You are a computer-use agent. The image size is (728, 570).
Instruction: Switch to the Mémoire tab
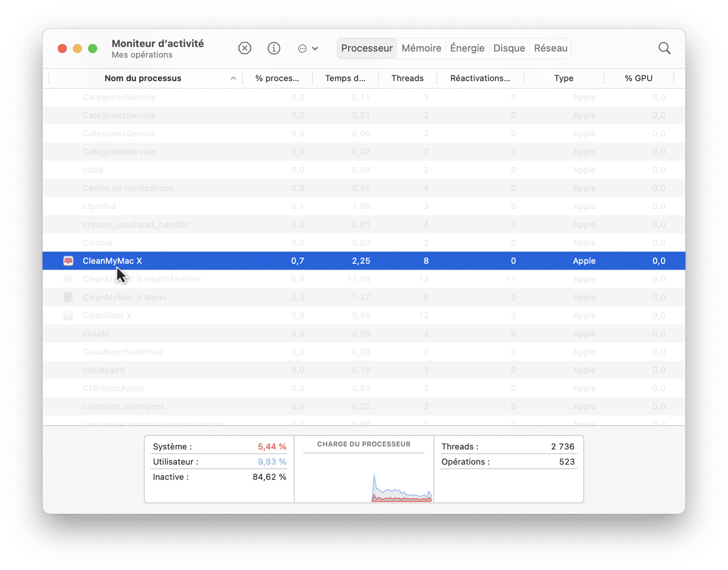pyautogui.click(x=421, y=48)
